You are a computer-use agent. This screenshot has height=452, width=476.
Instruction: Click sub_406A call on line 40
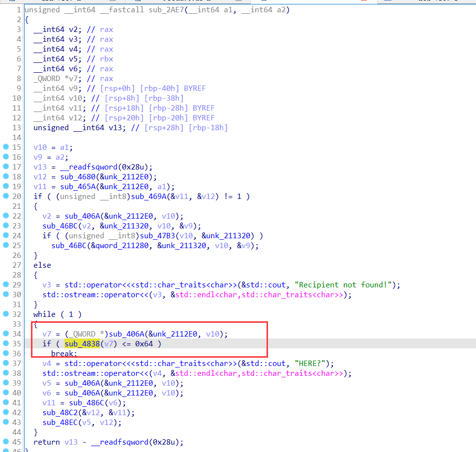coord(82,393)
